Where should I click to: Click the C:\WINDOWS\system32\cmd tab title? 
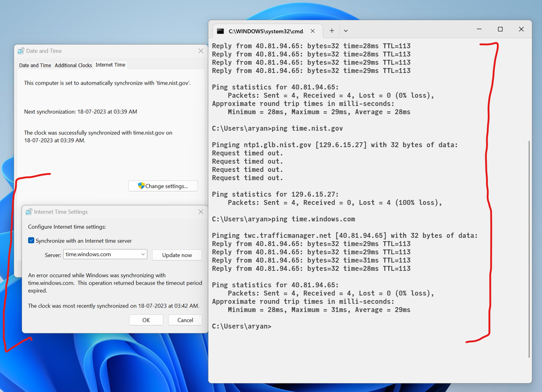[x=266, y=31]
